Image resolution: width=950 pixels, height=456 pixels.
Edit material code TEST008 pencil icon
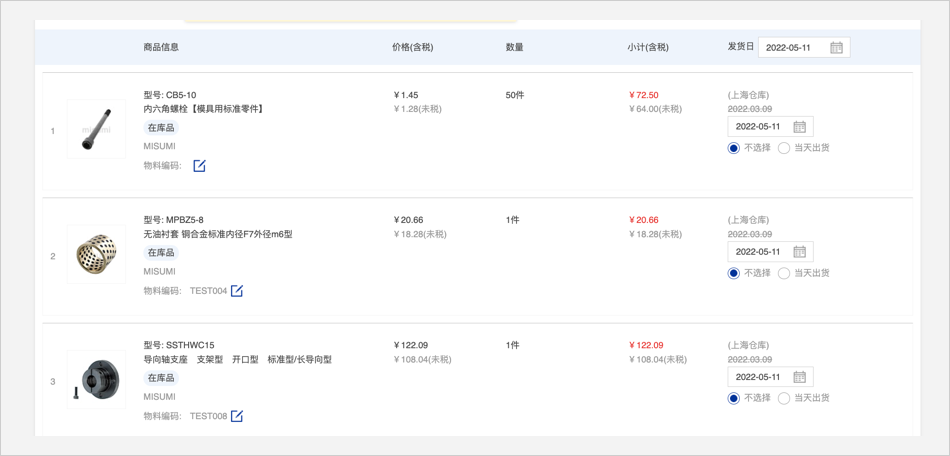237,416
